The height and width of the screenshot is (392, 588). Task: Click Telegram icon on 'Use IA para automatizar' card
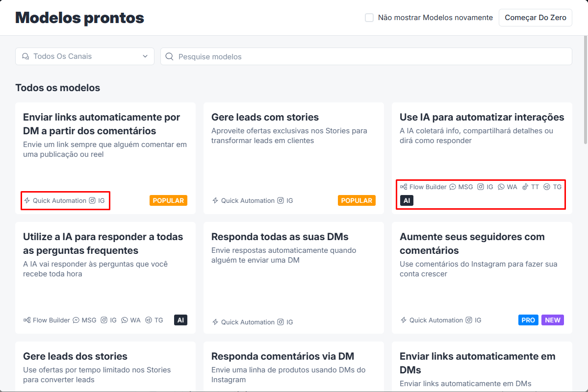pos(547,187)
